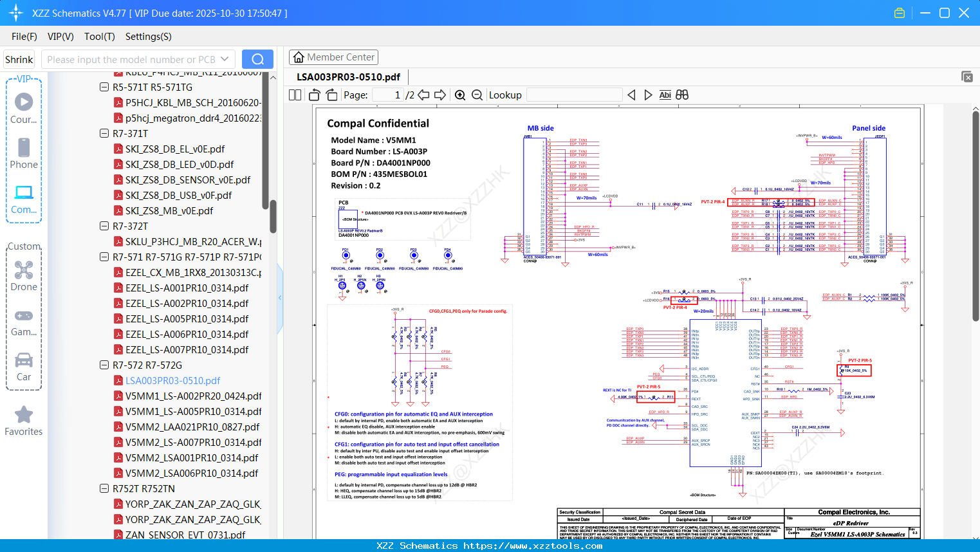Zoom out of the schematic

pyautogui.click(x=477, y=95)
